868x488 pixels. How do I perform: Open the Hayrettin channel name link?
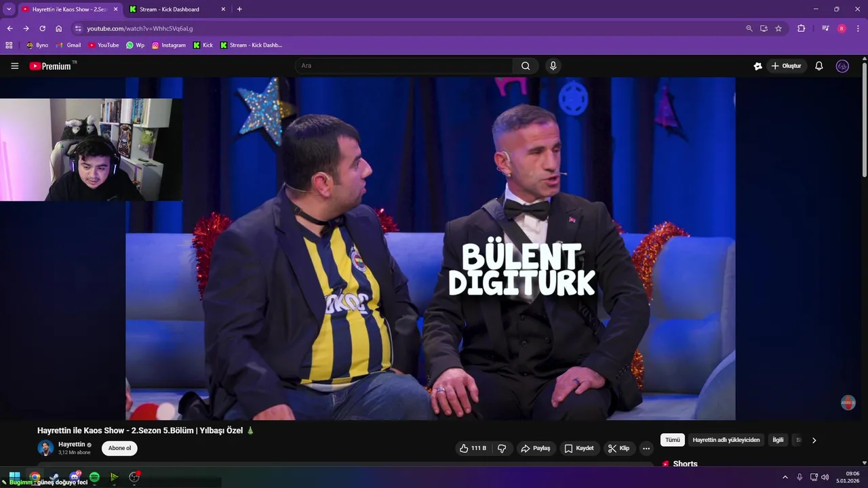tap(72, 445)
